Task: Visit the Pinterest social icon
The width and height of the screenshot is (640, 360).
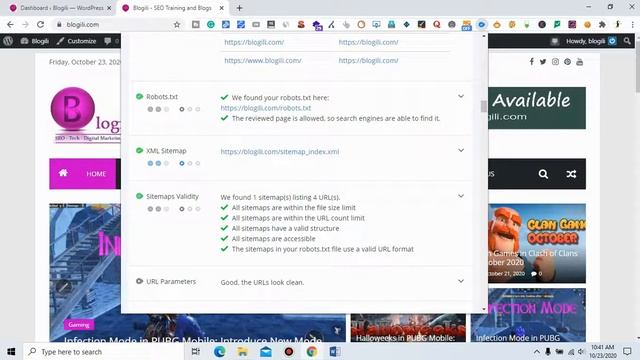Action: [567, 62]
